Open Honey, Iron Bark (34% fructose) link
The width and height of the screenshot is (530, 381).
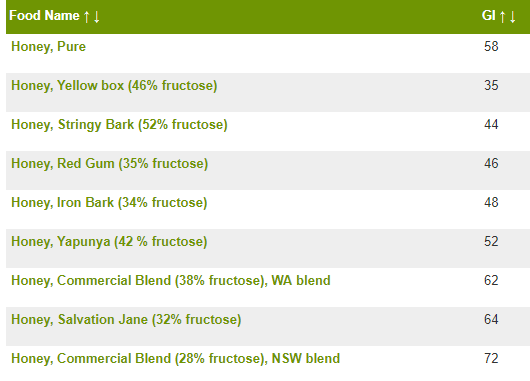point(109,203)
